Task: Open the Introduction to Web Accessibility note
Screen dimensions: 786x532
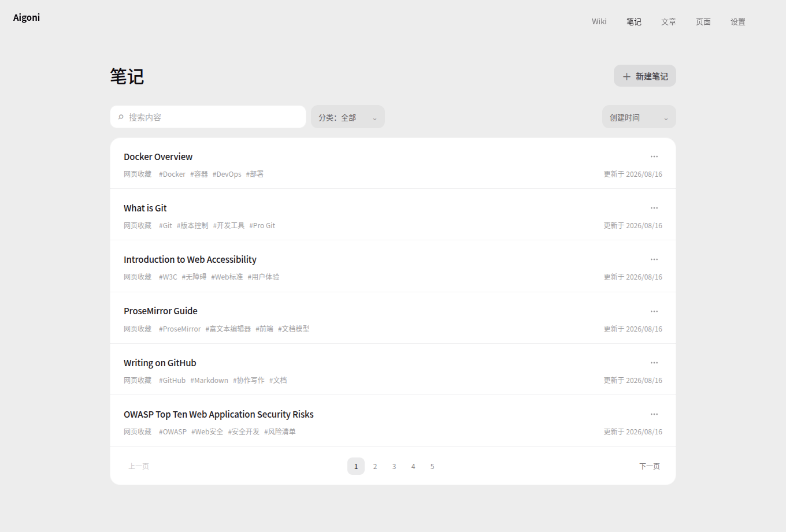Action: pos(190,259)
